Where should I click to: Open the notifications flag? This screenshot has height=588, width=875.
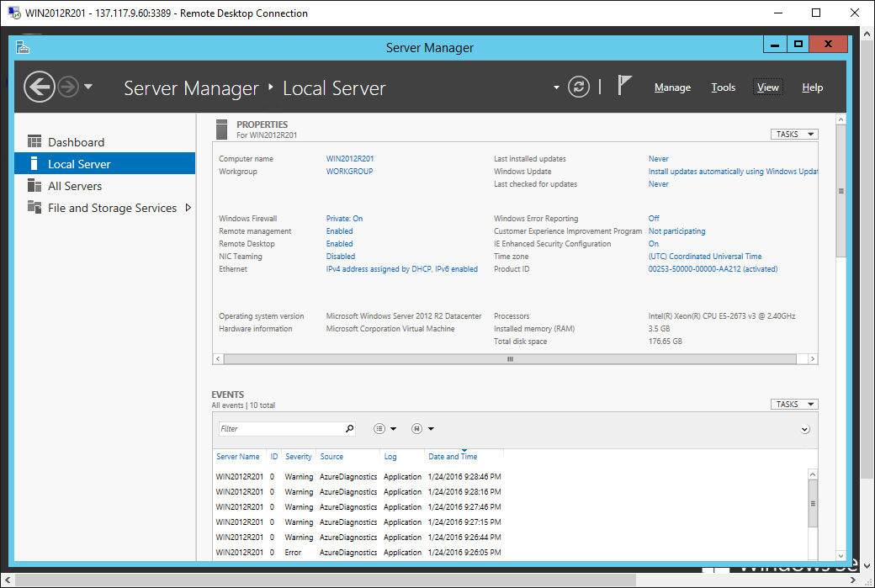(x=624, y=85)
